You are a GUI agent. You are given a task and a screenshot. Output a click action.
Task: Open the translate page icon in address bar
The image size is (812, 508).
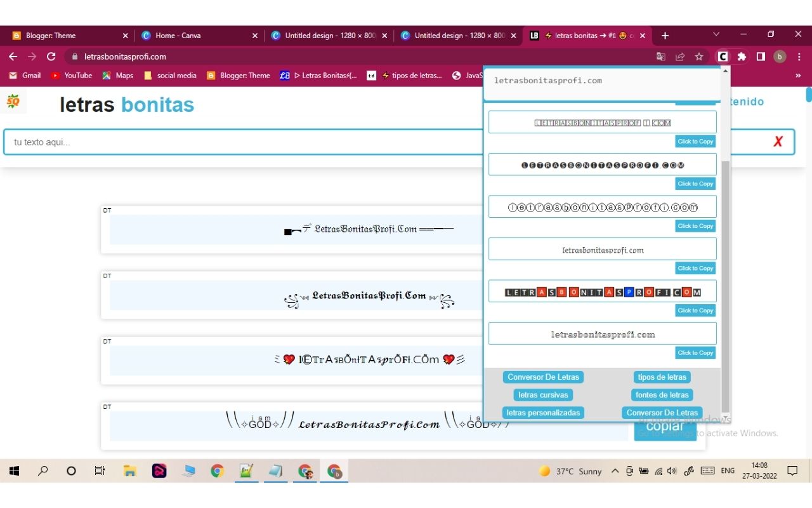tap(661, 57)
